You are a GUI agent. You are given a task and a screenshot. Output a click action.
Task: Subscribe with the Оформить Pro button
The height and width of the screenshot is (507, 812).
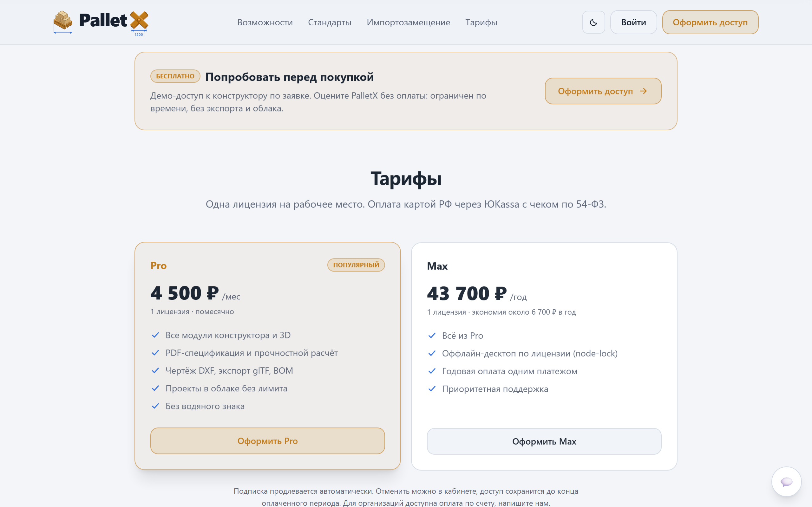[x=267, y=441]
